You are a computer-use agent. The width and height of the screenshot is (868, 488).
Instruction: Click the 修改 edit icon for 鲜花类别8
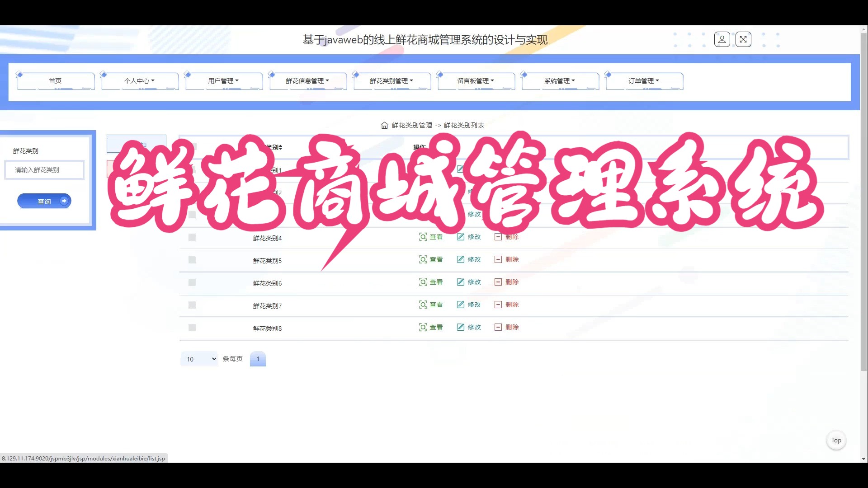[461, 327]
